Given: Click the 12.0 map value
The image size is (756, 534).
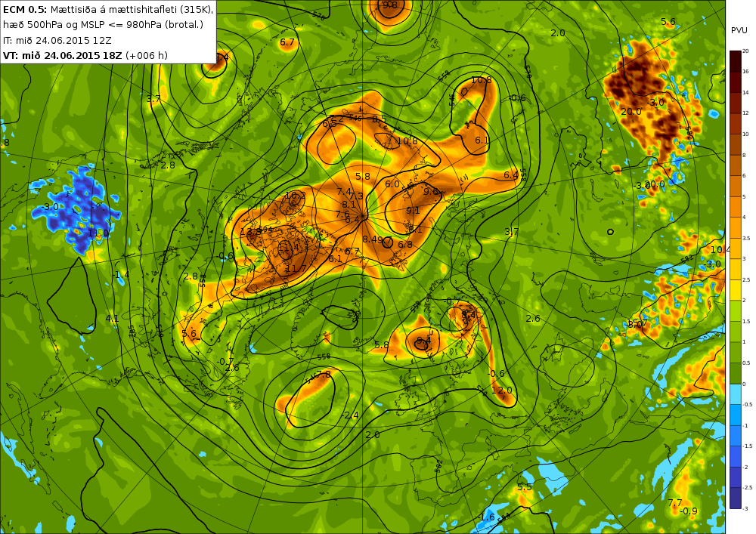Looking at the screenshot, I should coord(502,390).
